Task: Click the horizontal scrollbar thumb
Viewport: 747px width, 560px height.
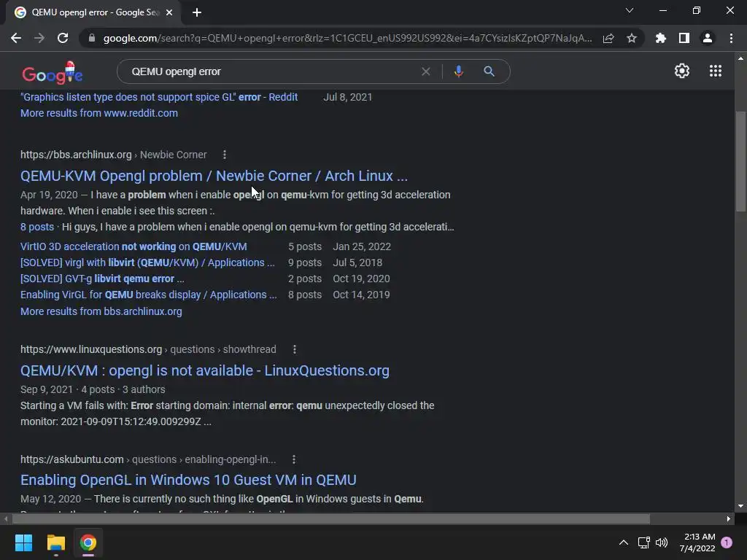Action: tap(330, 518)
